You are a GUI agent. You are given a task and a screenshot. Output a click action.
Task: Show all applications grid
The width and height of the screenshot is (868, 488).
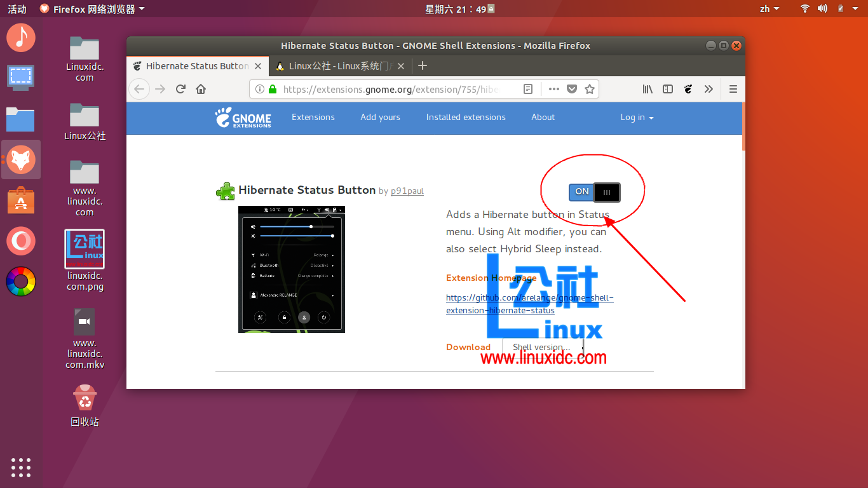point(21,467)
